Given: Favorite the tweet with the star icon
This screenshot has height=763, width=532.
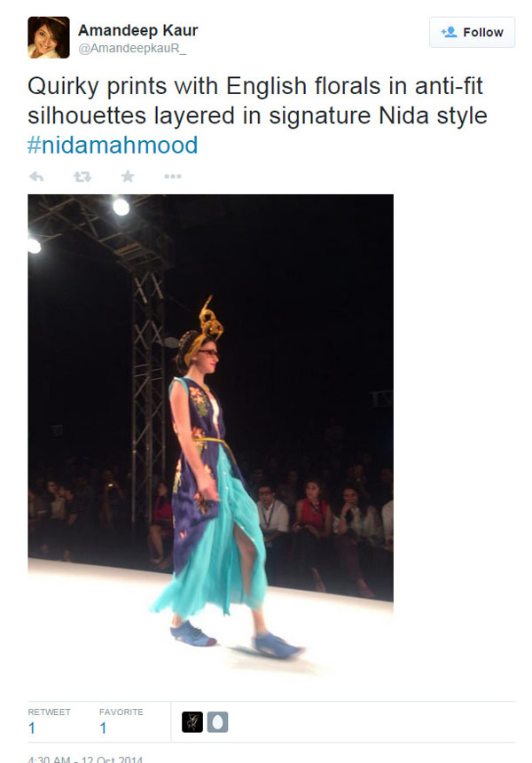Looking at the screenshot, I should [128, 177].
